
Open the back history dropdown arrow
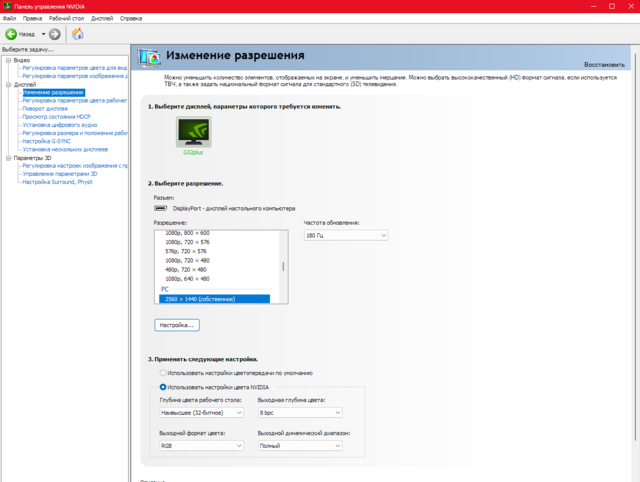(x=42, y=34)
